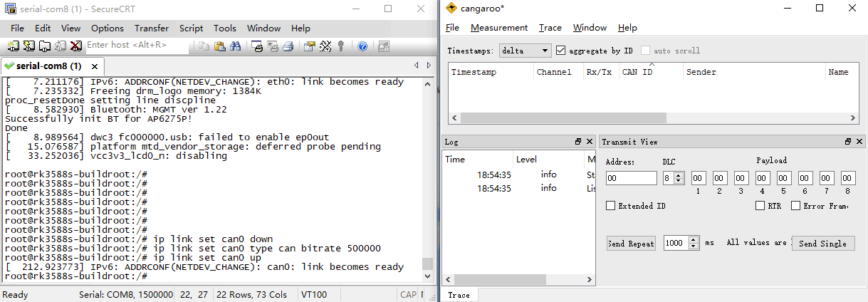Click the Reconnect icon in SecureCRT toolbar
Image resolution: width=868 pixels, height=302 pixels.
click(x=60, y=46)
